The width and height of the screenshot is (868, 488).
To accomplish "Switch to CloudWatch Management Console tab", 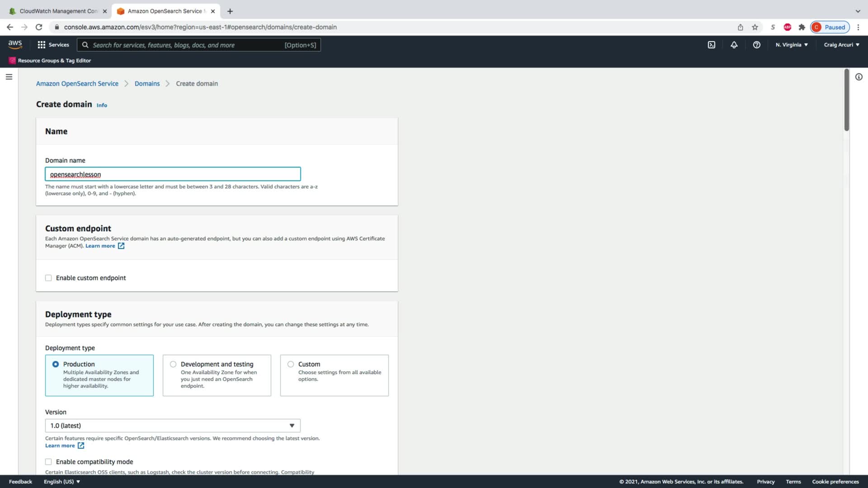I will [x=58, y=11].
